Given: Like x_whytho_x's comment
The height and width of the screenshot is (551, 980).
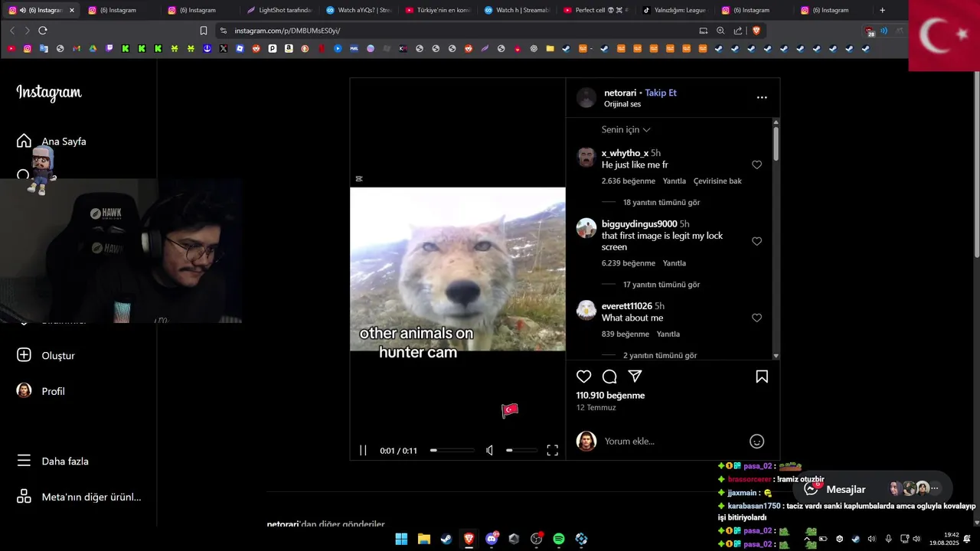Looking at the screenshot, I should click(x=756, y=165).
